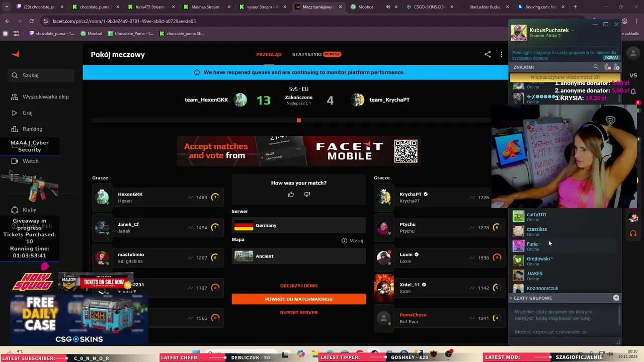The image size is (644, 362).
Task: Switch to the PRZEGLĄD tab
Action: click(269, 54)
